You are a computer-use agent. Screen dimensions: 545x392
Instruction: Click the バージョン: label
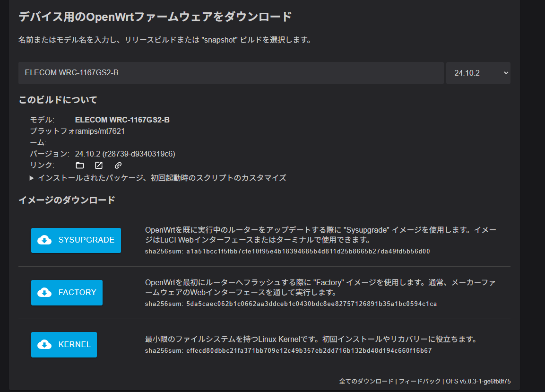pos(50,154)
